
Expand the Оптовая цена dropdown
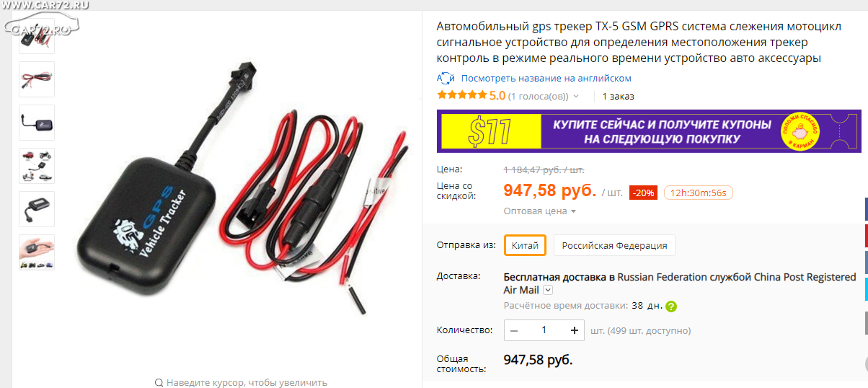pyautogui.click(x=540, y=211)
